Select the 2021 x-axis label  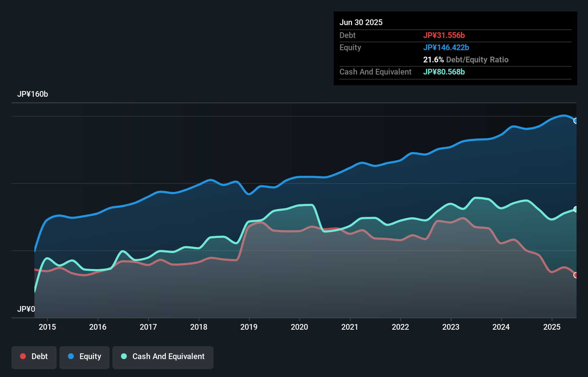click(x=350, y=327)
